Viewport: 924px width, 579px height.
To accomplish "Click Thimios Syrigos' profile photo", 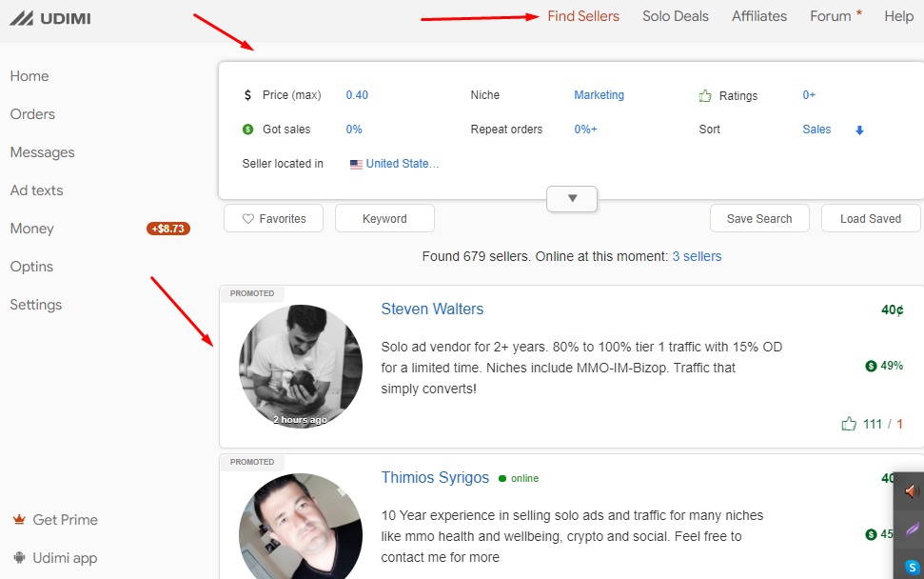I will click(301, 527).
